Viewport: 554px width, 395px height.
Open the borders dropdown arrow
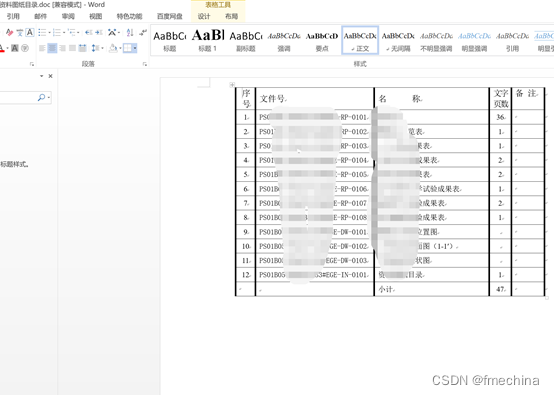135,48
